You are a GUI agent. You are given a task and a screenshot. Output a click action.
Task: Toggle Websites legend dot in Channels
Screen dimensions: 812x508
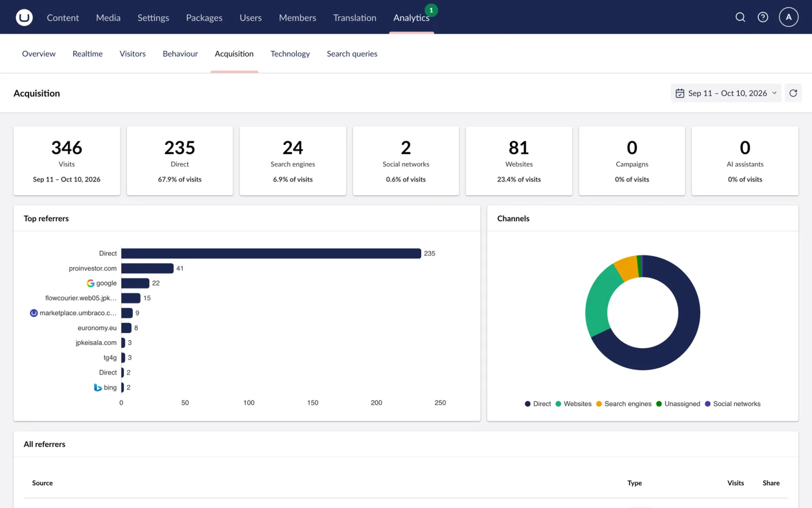point(558,404)
